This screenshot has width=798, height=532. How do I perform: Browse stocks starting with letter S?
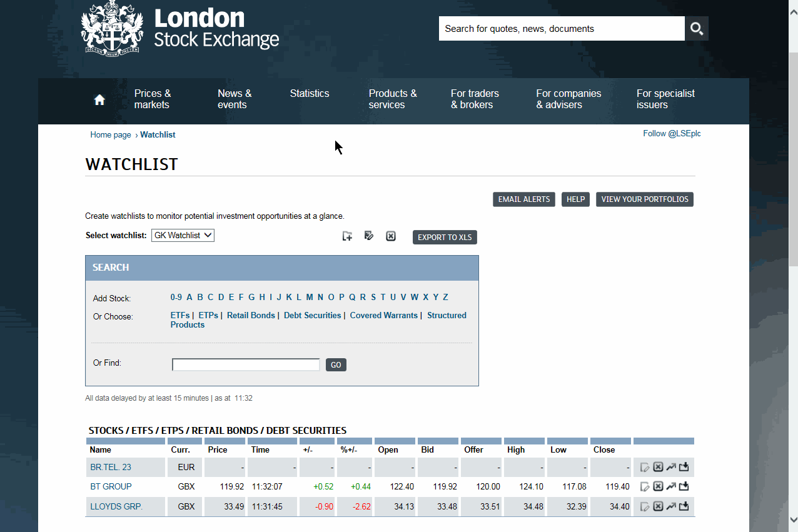point(373,298)
